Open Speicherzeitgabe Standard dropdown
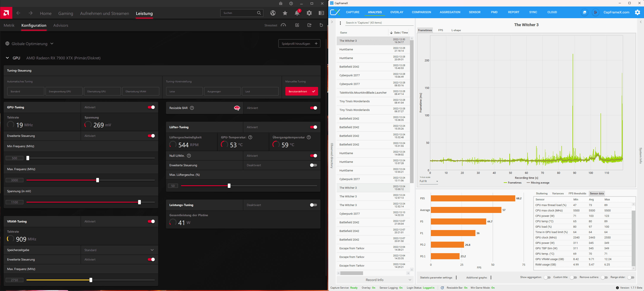 119,250
